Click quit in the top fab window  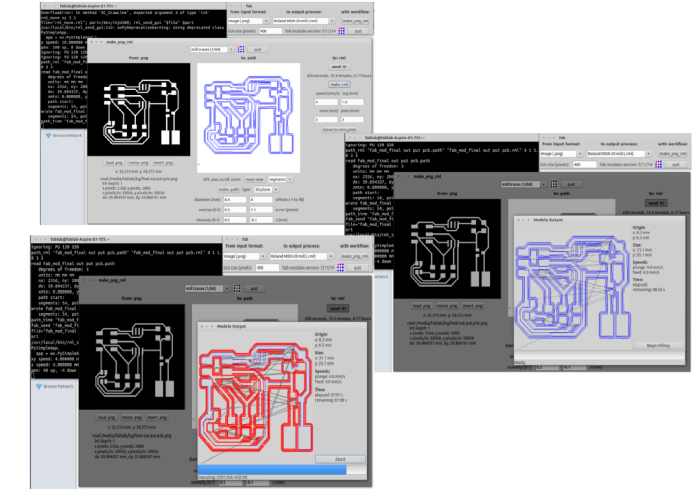[x=358, y=31]
